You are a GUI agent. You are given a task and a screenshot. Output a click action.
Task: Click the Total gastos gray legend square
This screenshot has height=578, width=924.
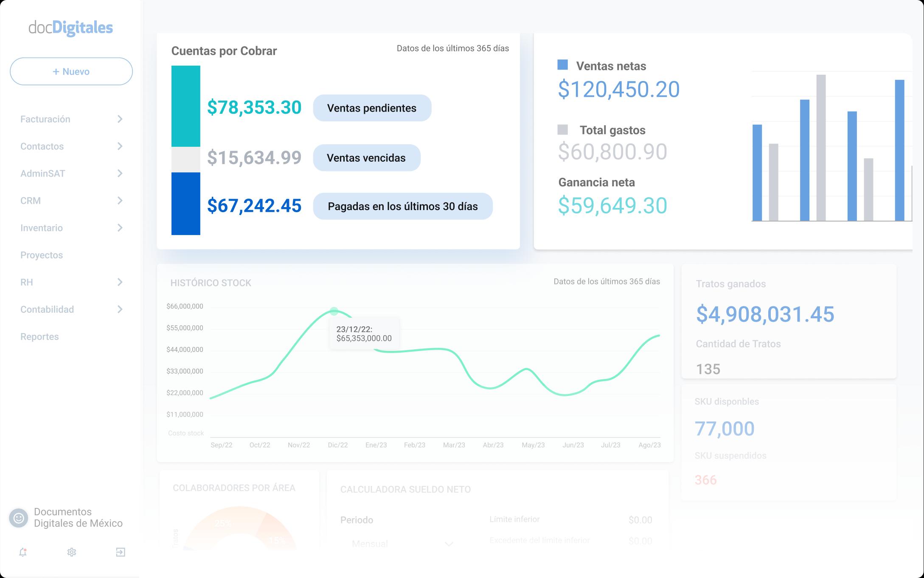(x=562, y=130)
